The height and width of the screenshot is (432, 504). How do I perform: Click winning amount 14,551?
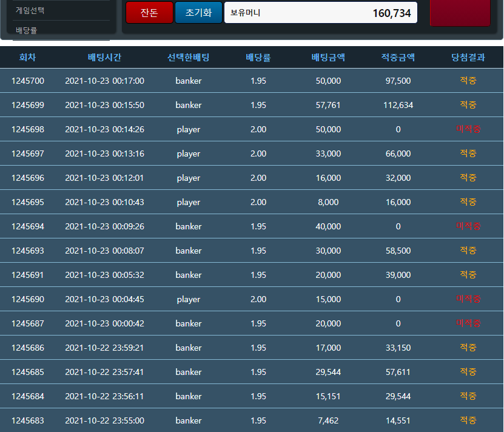[x=398, y=420]
